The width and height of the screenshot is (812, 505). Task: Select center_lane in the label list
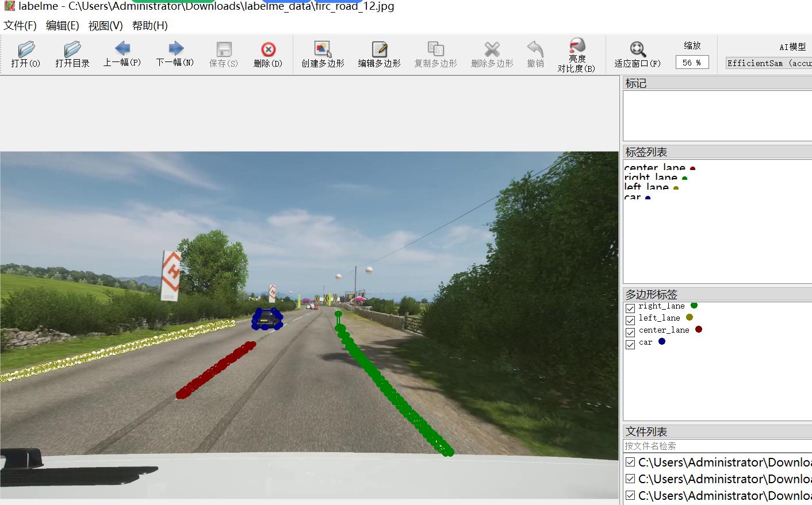[654, 167]
